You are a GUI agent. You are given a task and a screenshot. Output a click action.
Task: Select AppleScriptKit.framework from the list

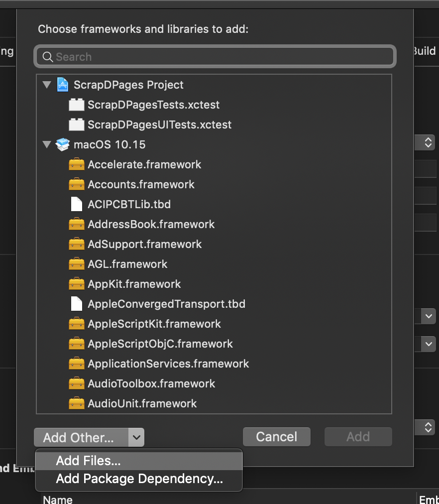tap(154, 324)
